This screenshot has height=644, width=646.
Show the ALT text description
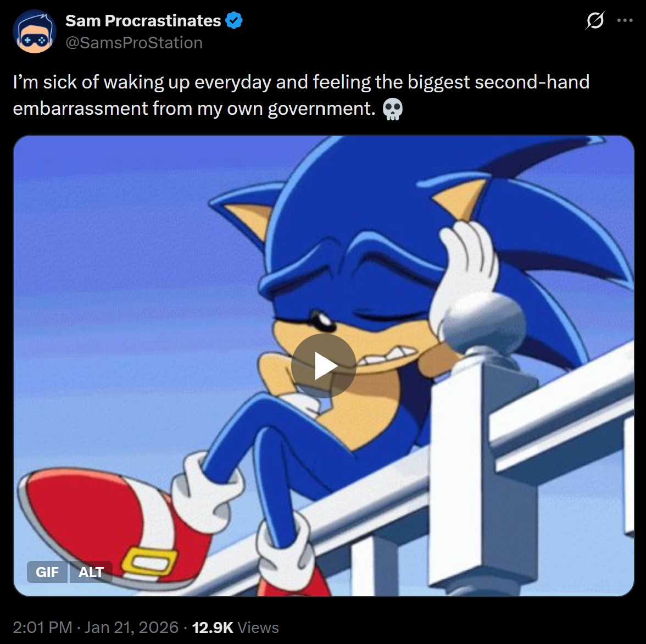91,572
